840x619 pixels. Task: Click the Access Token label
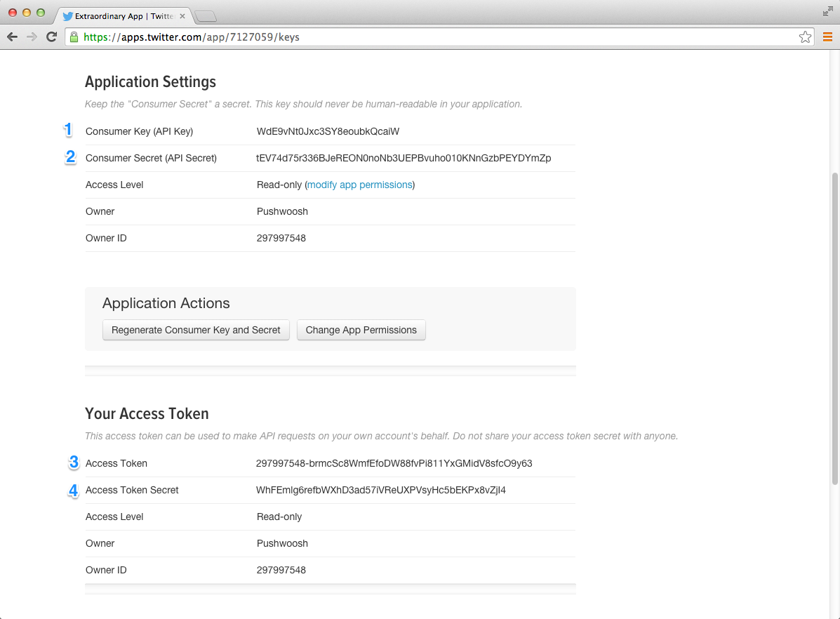tap(116, 464)
